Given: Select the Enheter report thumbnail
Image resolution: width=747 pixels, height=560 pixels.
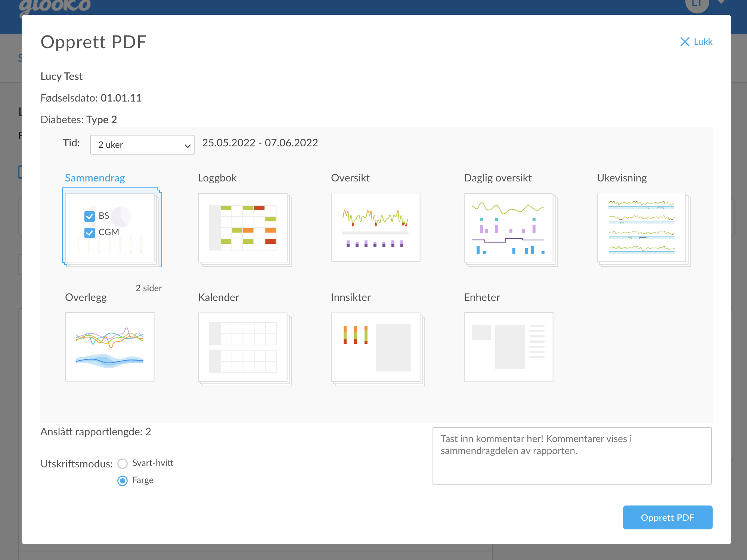Looking at the screenshot, I should 508,347.
